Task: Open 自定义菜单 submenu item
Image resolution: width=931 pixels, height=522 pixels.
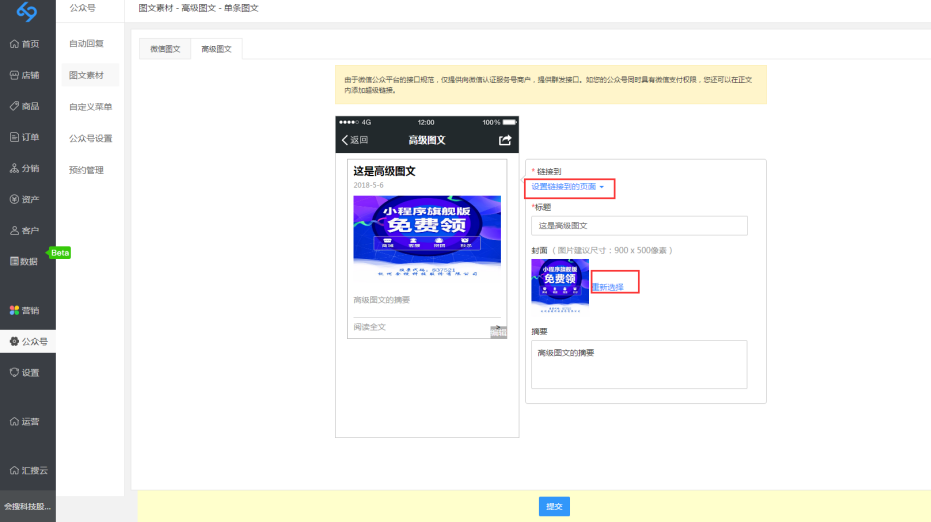Action: (91, 107)
